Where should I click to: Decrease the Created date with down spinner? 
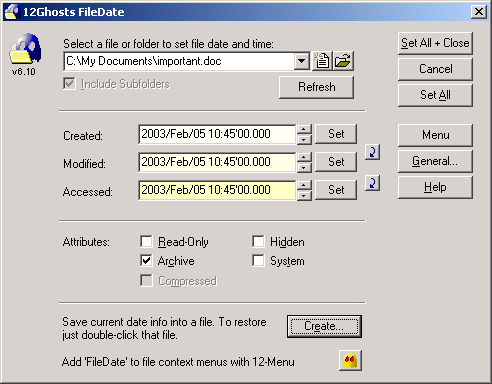tap(304, 139)
